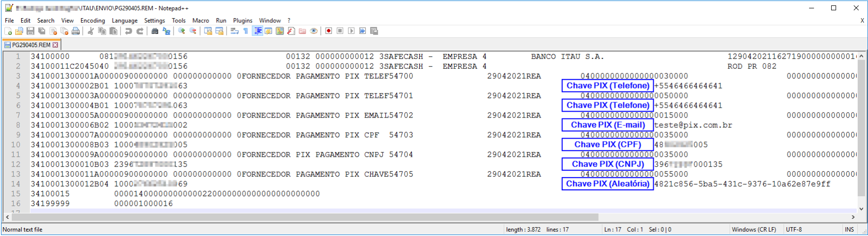868x236 pixels.
Task: Toggle synchronized vertical scrolling icon
Action: [208, 31]
